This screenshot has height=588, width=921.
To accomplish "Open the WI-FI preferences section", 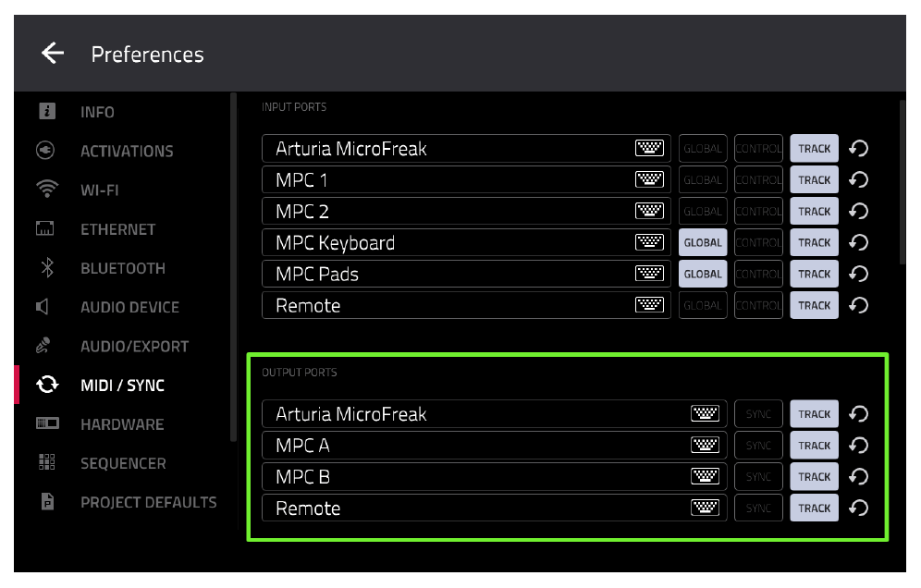I will (78, 190).
